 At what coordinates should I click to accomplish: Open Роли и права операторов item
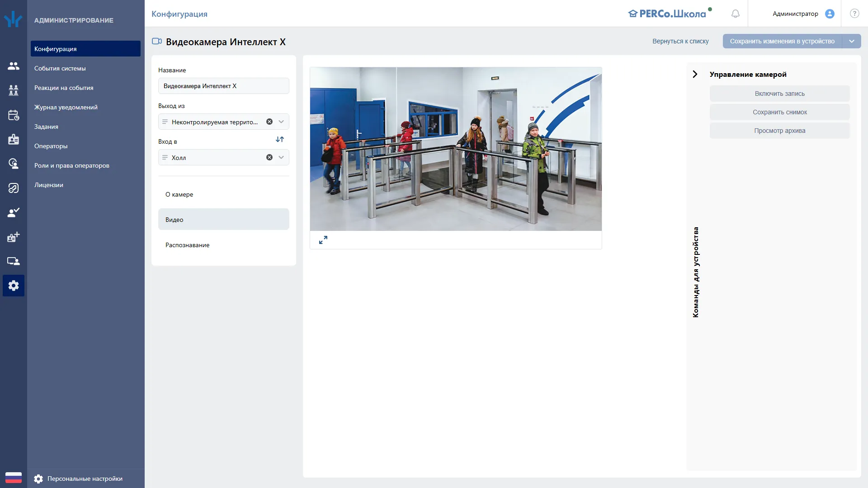point(85,165)
